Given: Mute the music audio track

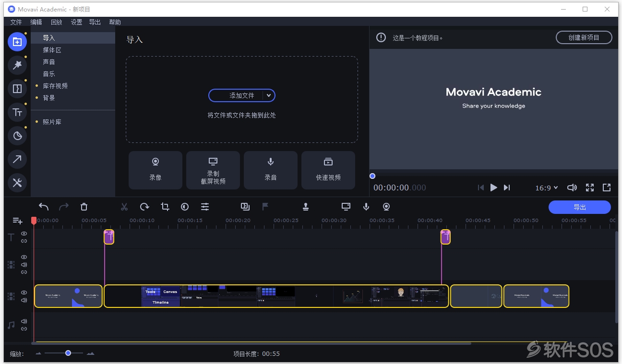Looking at the screenshot, I should tap(24, 321).
